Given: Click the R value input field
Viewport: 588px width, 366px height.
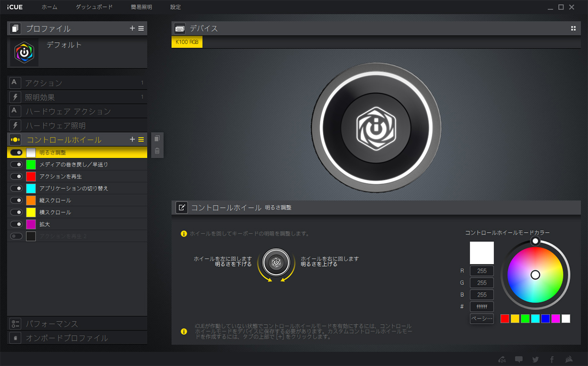Looking at the screenshot, I should coord(482,271).
